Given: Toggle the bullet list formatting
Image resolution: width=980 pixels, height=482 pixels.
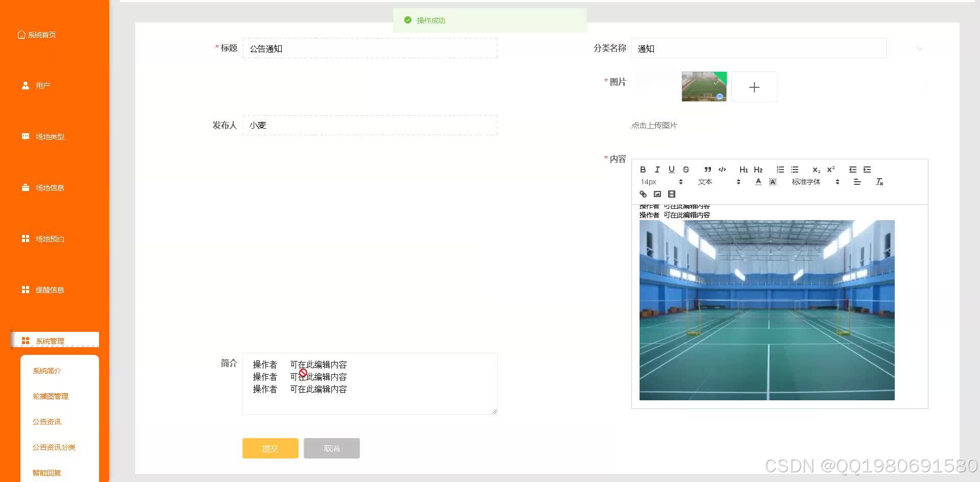Looking at the screenshot, I should [x=794, y=169].
